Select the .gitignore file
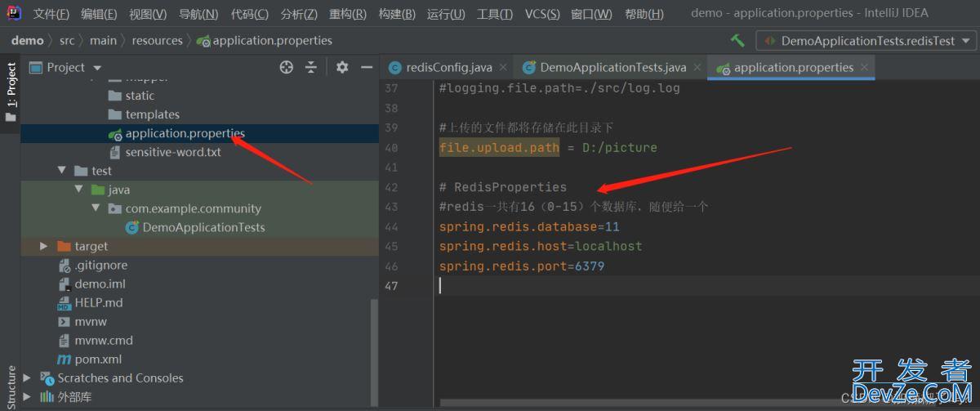This screenshot has height=411, width=980. click(x=100, y=265)
